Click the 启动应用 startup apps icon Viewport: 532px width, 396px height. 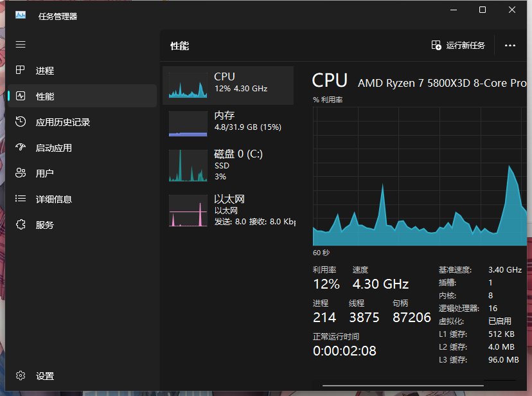(21, 148)
